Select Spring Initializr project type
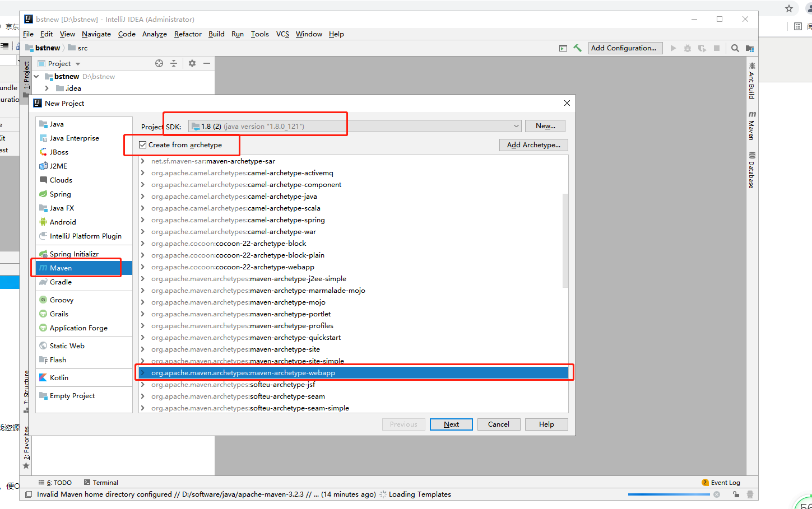 pos(84,254)
